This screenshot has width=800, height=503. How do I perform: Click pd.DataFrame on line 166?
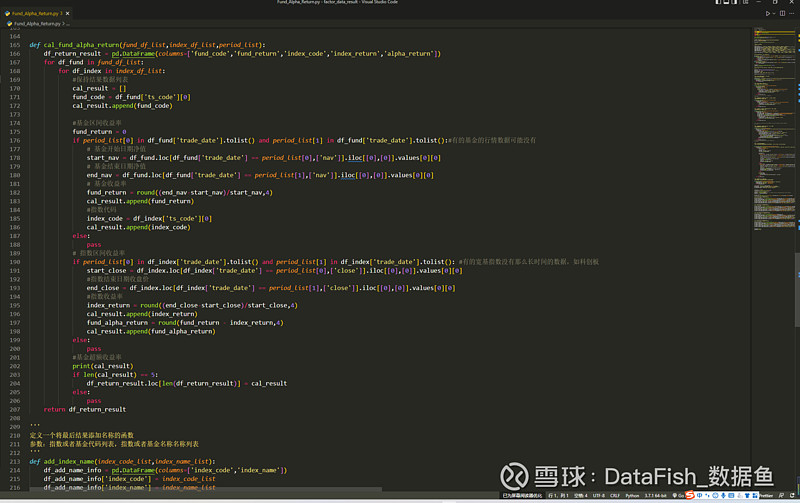pyautogui.click(x=133, y=54)
